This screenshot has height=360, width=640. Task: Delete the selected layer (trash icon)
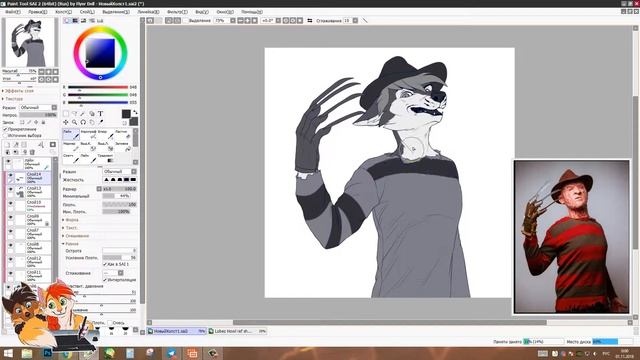(x=32, y=152)
